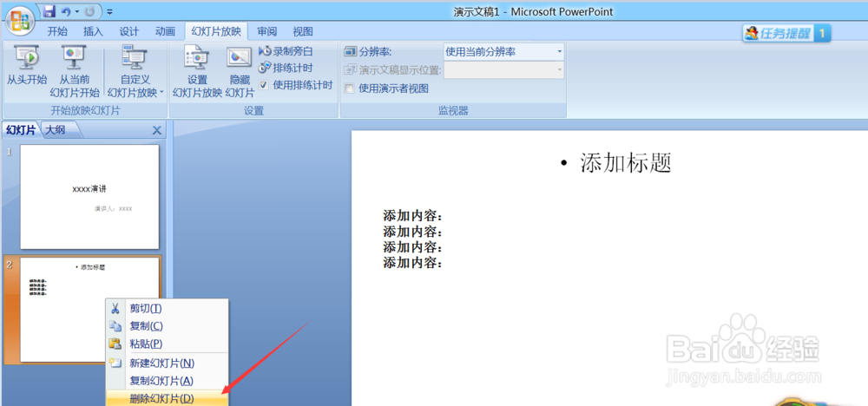Switch to 开始 ribbon tab
Screen dimensions: 868x406
(x=57, y=31)
